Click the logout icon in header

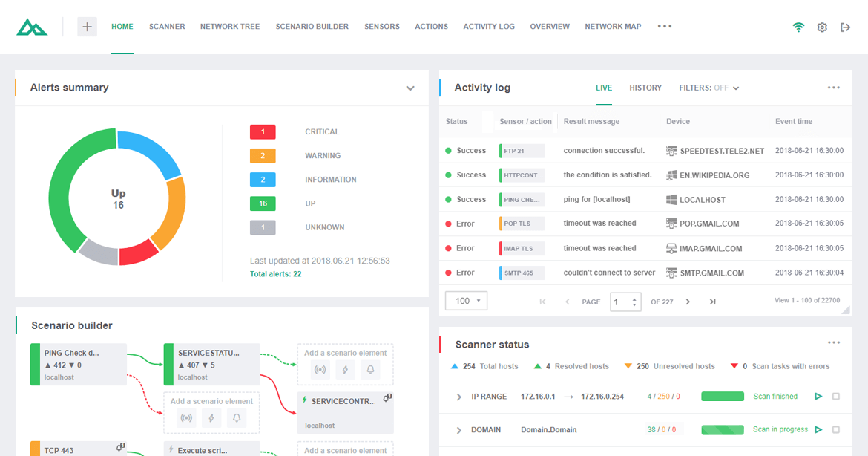[845, 27]
